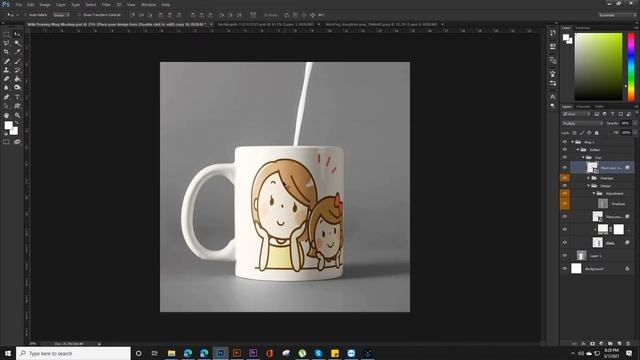This screenshot has width=640, height=360.
Task: Select the Quick Selection tool
Action: tap(17, 43)
